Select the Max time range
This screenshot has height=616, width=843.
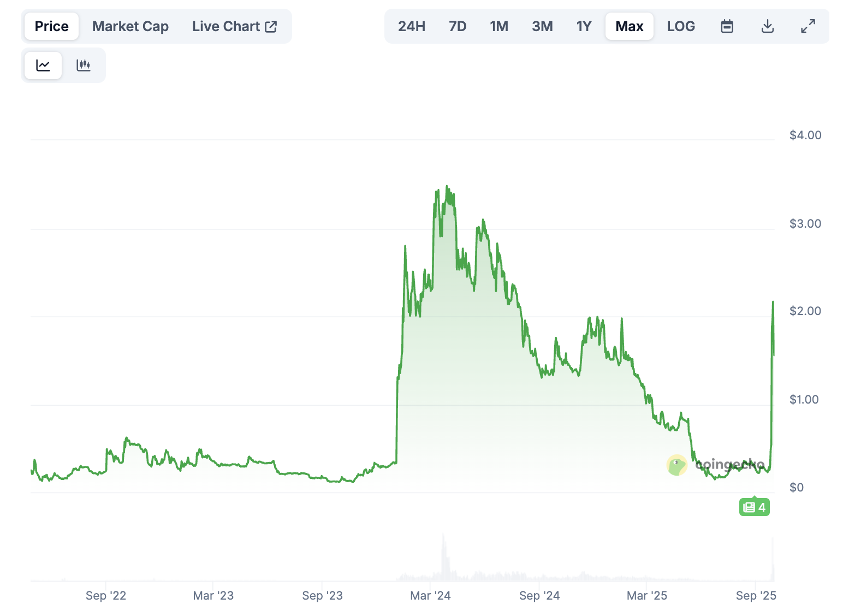click(630, 26)
